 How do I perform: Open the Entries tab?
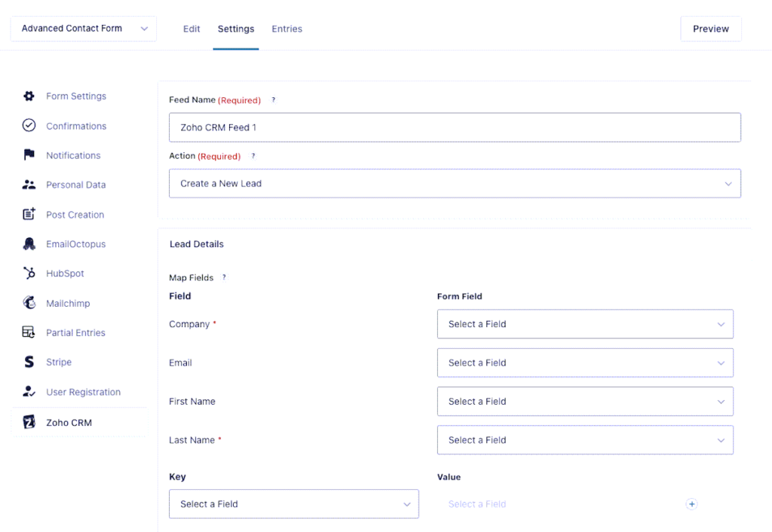tap(286, 29)
